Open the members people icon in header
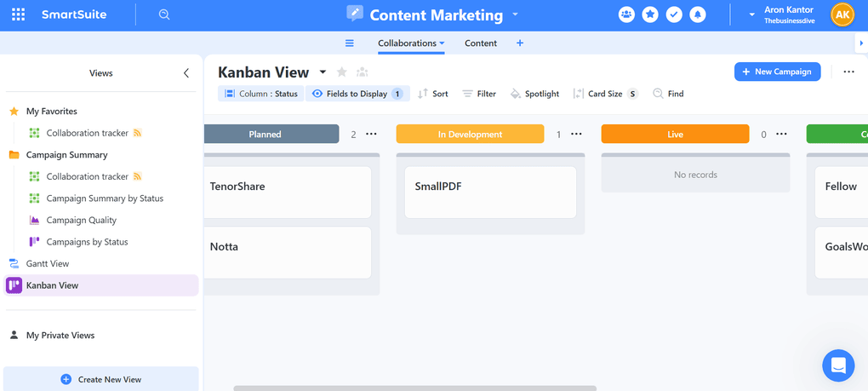The image size is (868, 391). 626,15
